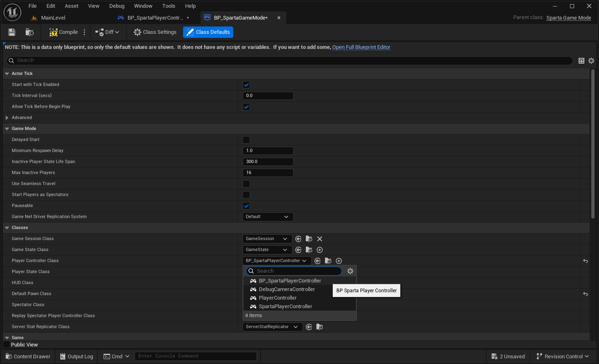Open details view settings gear icon
Viewport: 599px width, 364px height.
(591, 61)
